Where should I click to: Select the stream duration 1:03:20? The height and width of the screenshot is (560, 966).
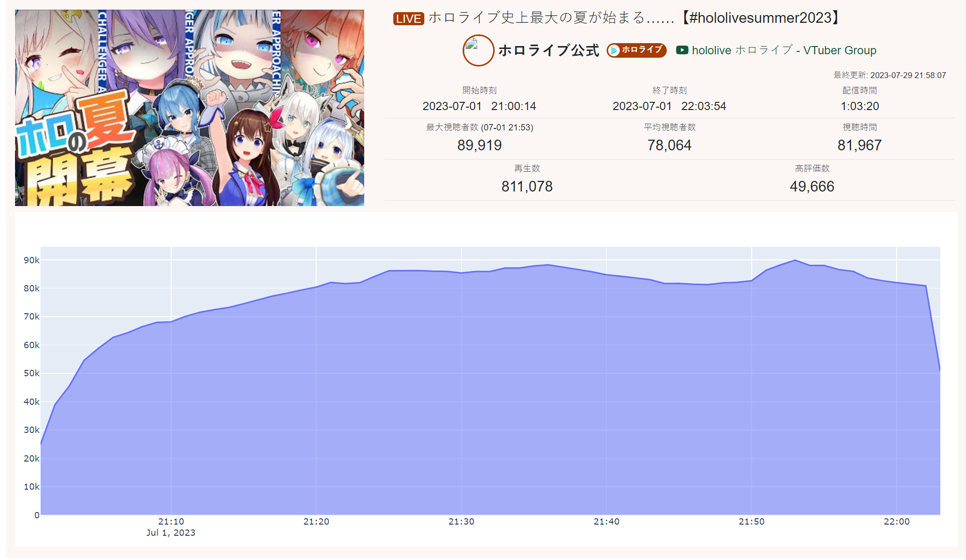[860, 106]
